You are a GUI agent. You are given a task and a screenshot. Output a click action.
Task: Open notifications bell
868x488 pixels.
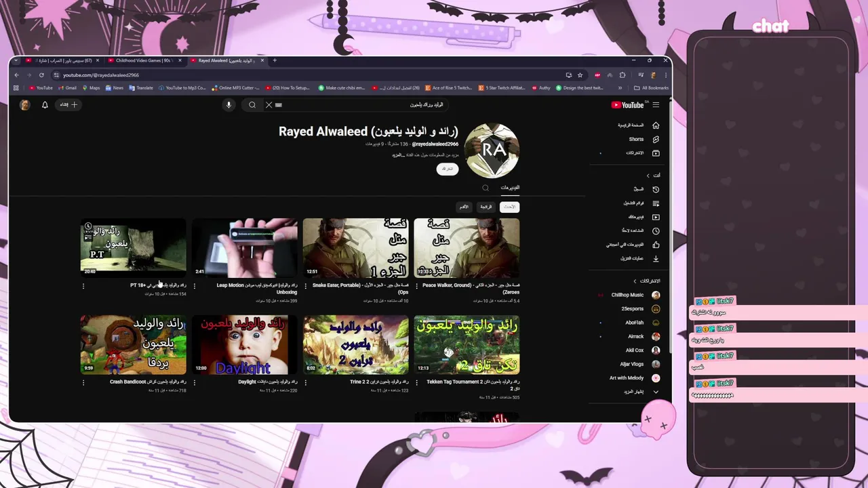click(45, 105)
